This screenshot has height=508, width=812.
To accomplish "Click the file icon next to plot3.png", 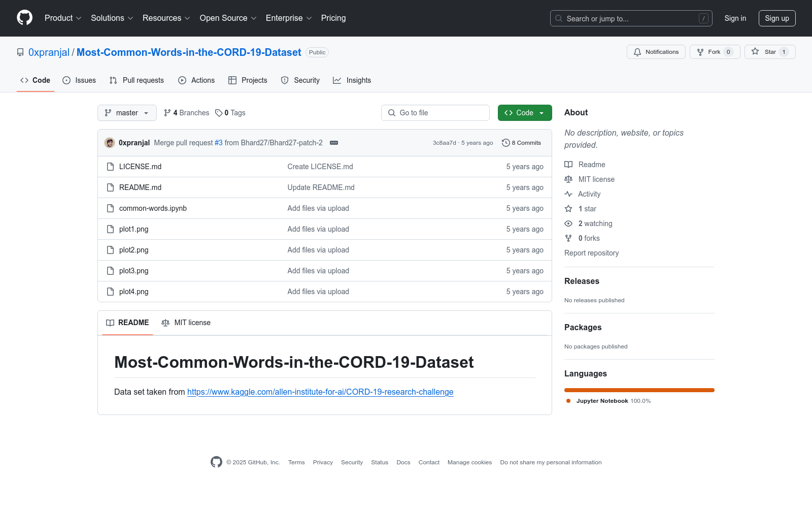I will click(x=110, y=271).
